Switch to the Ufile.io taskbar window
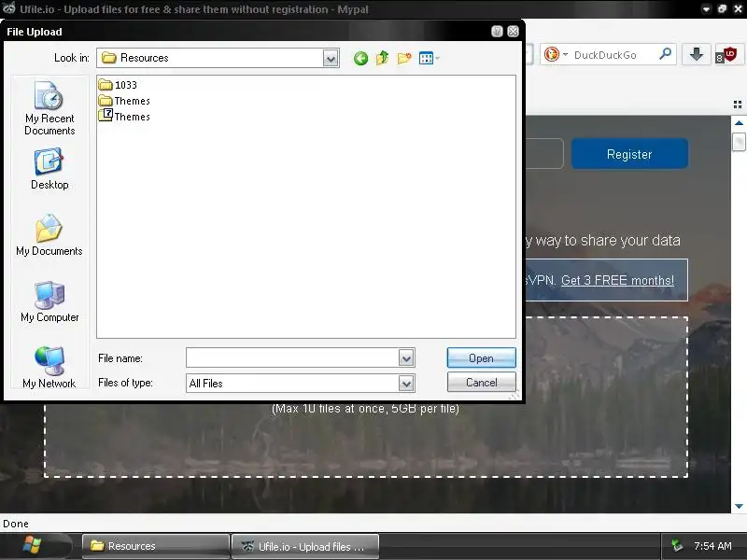 pyautogui.click(x=305, y=546)
